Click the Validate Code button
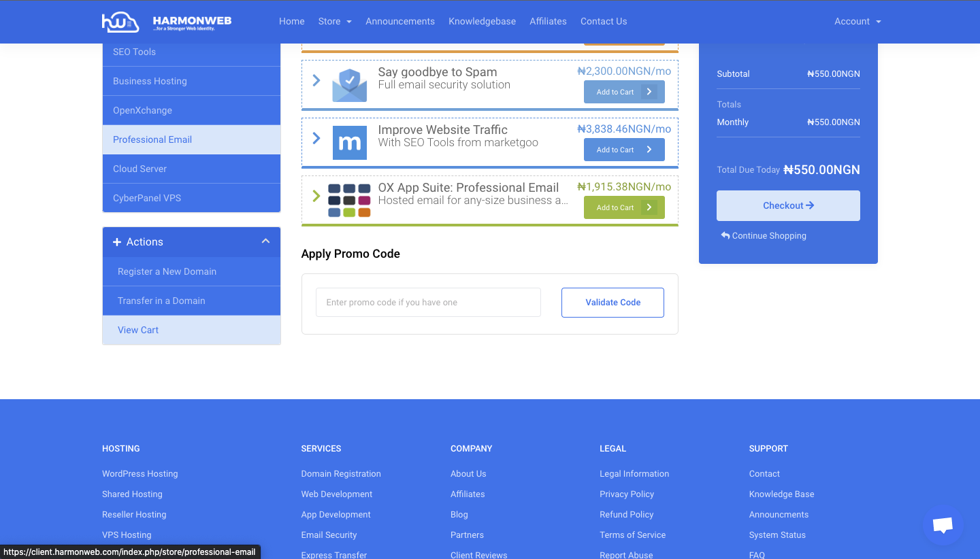980x559 pixels. [x=612, y=302]
